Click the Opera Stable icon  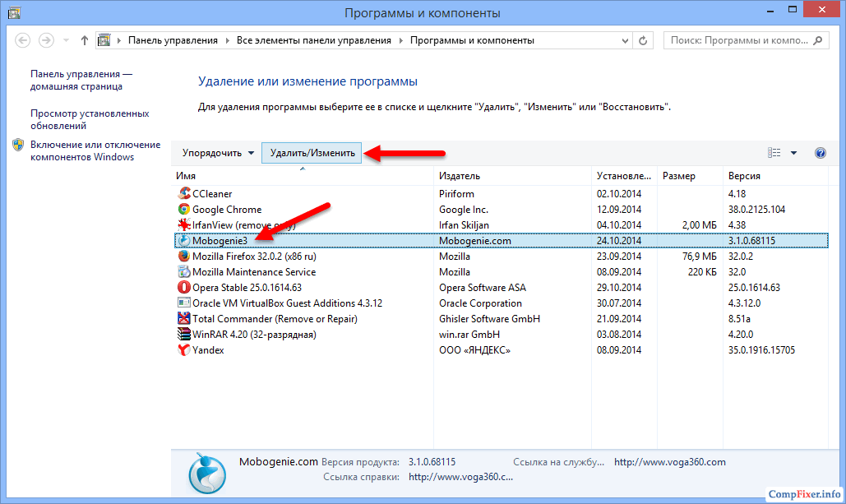(x=184, y=288)
